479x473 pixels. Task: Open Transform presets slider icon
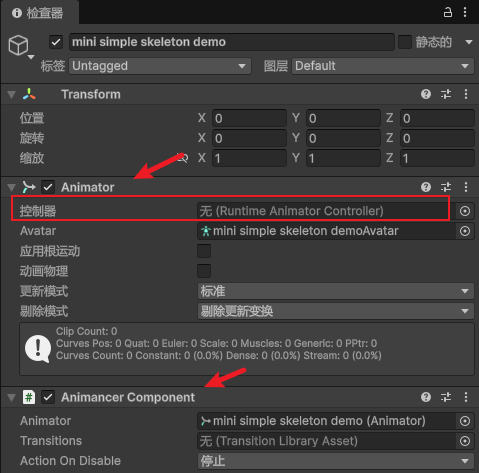pos(446,94)
